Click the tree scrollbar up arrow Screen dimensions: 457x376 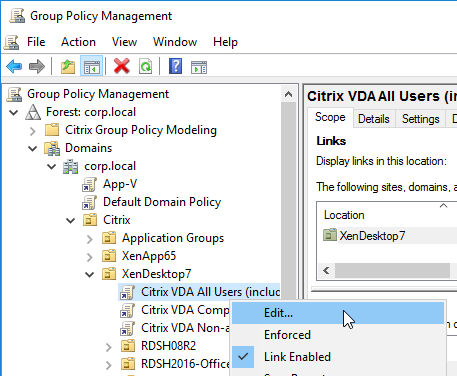[x=289, y=95]
